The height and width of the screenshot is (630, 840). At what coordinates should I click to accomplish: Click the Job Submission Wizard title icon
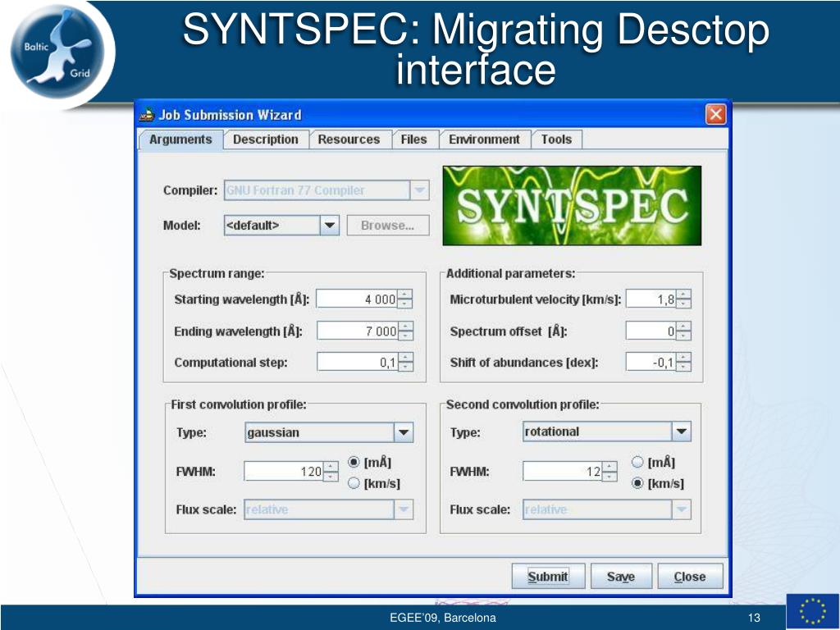coord(147,115)
